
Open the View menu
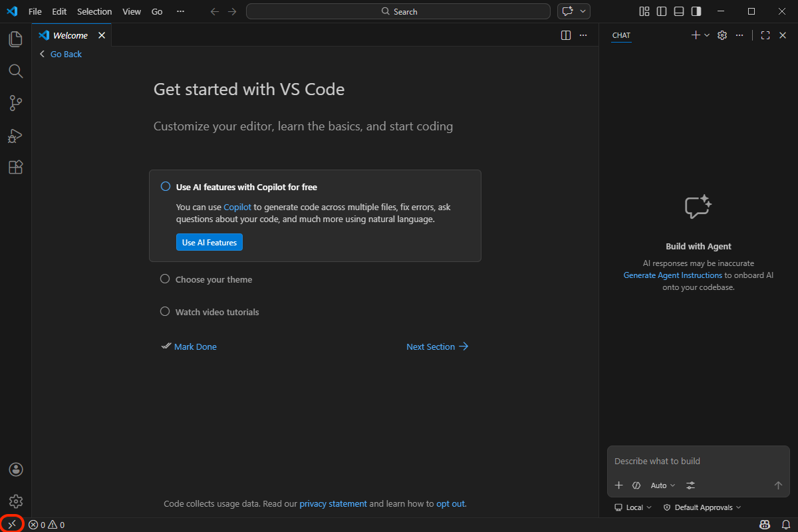pyautogui.click(x=132, y=11)
